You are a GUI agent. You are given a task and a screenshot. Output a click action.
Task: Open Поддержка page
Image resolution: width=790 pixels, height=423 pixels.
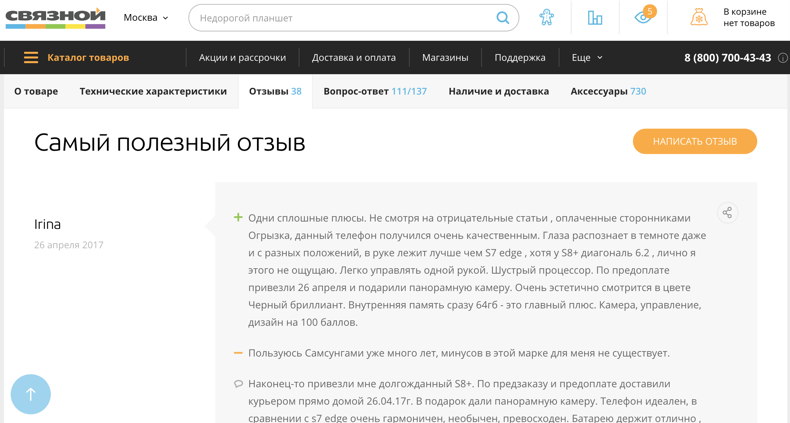pyautogui.click(x=519, y=57)
